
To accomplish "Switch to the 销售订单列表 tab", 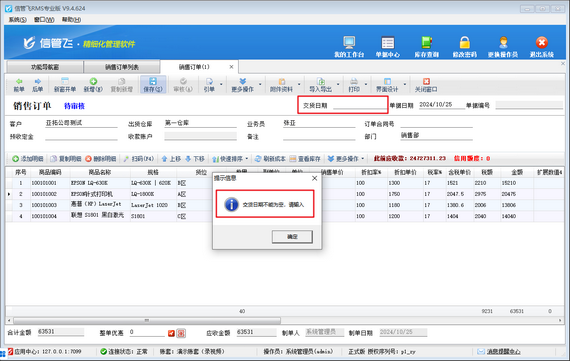I will (122, 67).
